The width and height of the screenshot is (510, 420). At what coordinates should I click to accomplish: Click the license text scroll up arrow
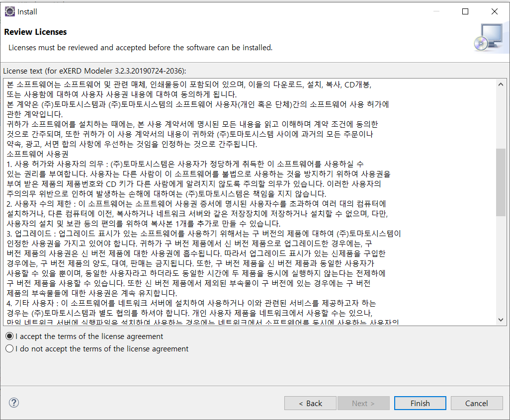pos(501,84)
